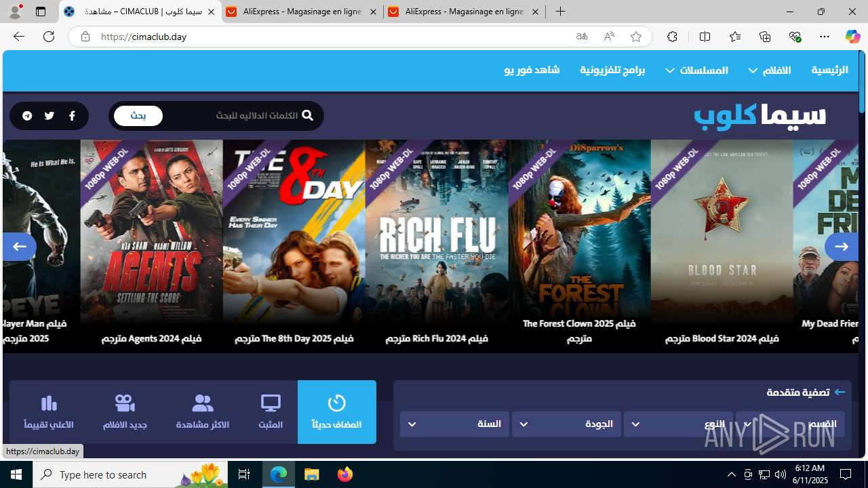Screen dimensions: 868x488
Task: Open the السنة filter dropdown
Action: 454,424
